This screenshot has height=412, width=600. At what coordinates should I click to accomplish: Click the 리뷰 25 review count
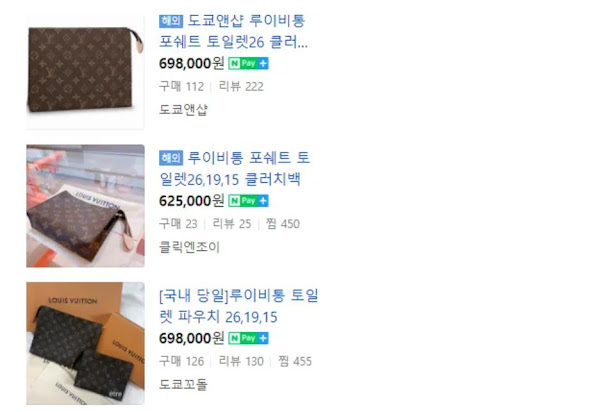point(232,224)
